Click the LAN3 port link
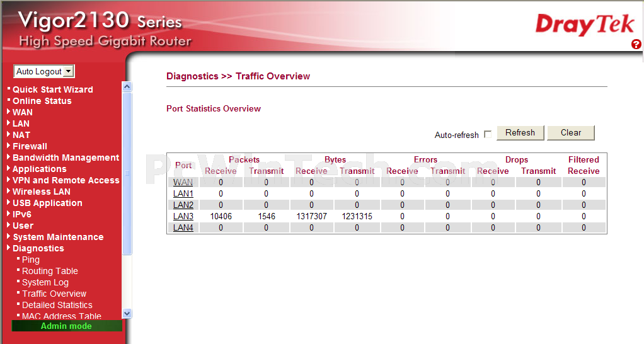This screenshot has width=644, height=344. pyautogui.click(x=183, y=216)
